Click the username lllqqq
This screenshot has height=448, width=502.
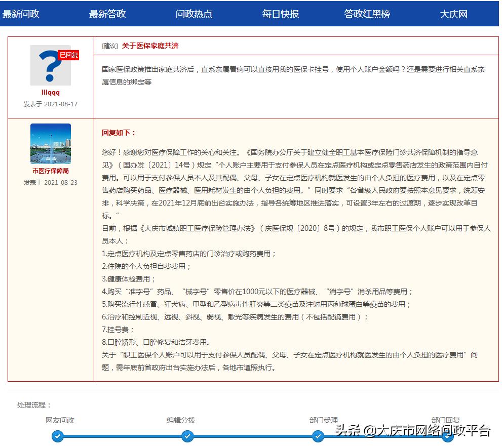coord(51,93)
